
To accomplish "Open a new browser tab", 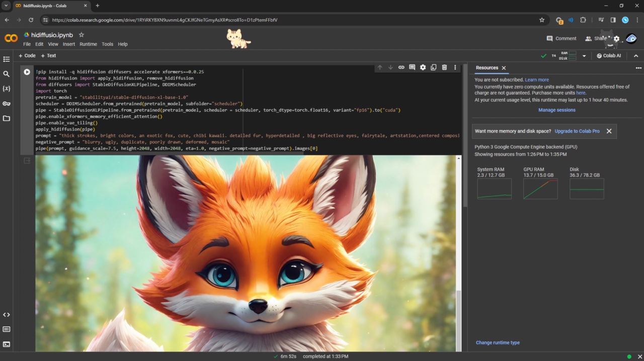I will click(x=97, y=6).
